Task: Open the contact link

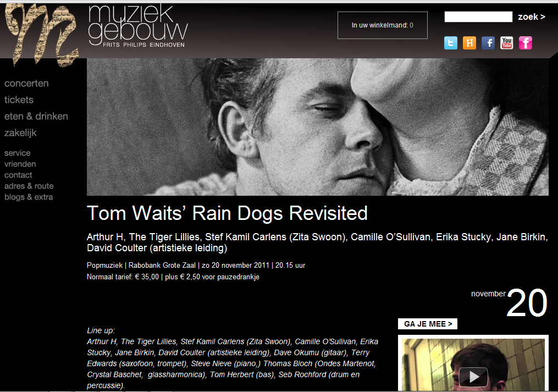Action: pos(18,175)
